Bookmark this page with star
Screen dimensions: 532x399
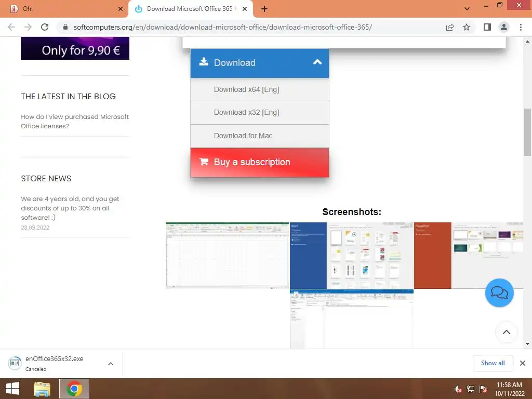pyautogui.click(x=467, y=27)
